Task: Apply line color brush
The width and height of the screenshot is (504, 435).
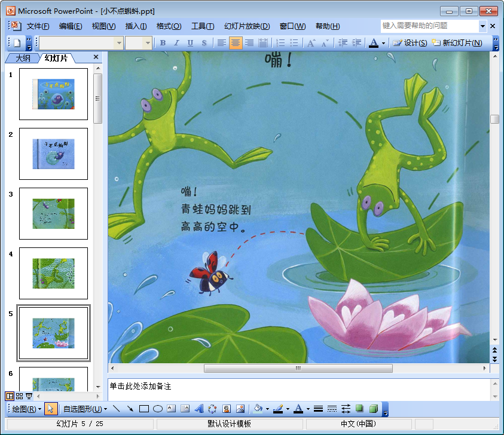Action: point(278,409)
